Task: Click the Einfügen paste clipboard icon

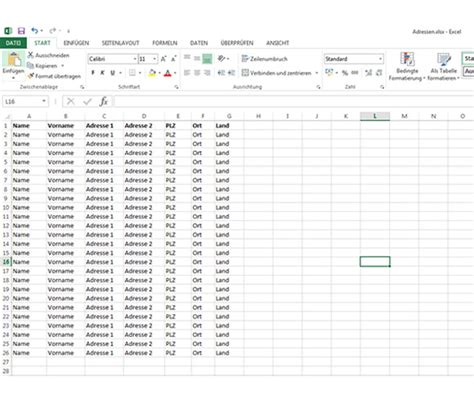Action: tap(14, 59)
